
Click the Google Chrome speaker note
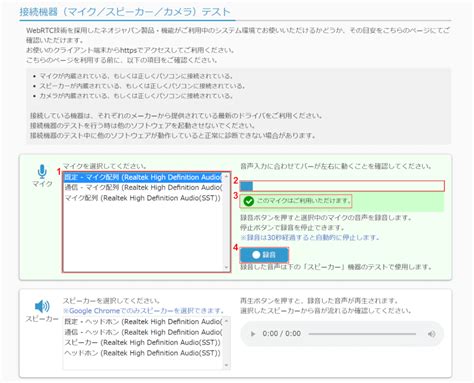(144, 311)
